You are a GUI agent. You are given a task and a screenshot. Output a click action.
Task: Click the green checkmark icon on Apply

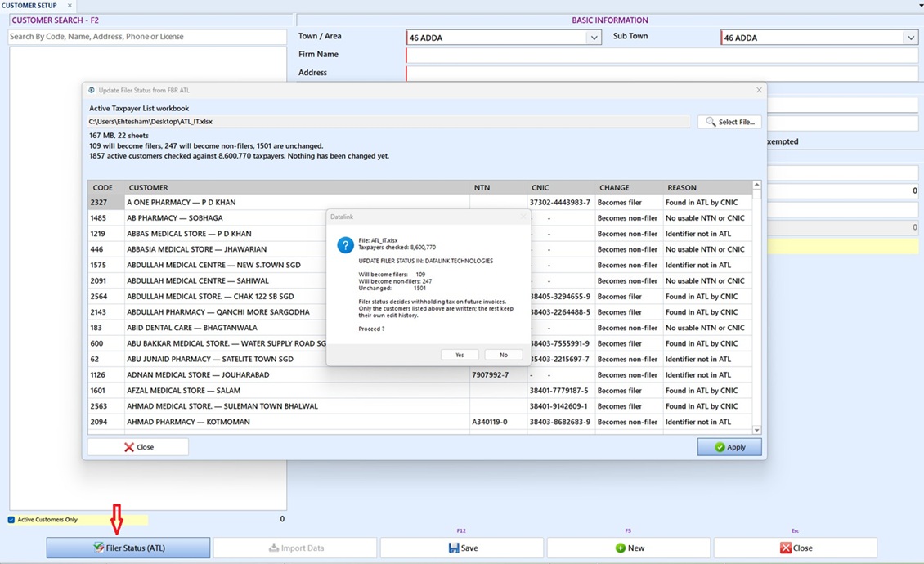[x=720, y=447]
